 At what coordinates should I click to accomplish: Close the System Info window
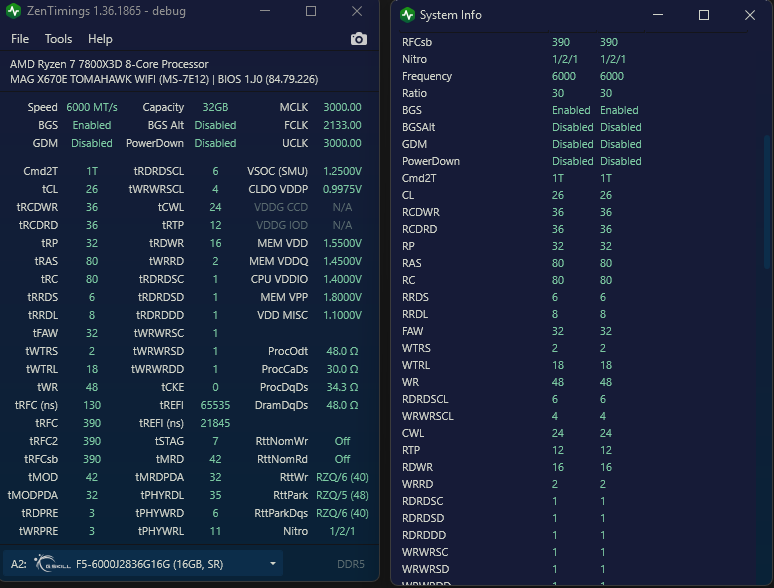(x=750, y=15)
